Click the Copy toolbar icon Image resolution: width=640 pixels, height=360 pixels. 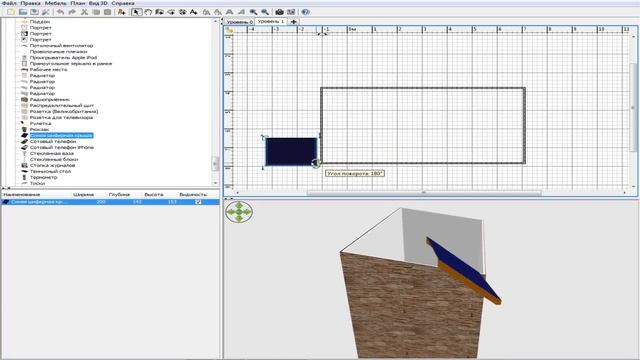point(96,12)
